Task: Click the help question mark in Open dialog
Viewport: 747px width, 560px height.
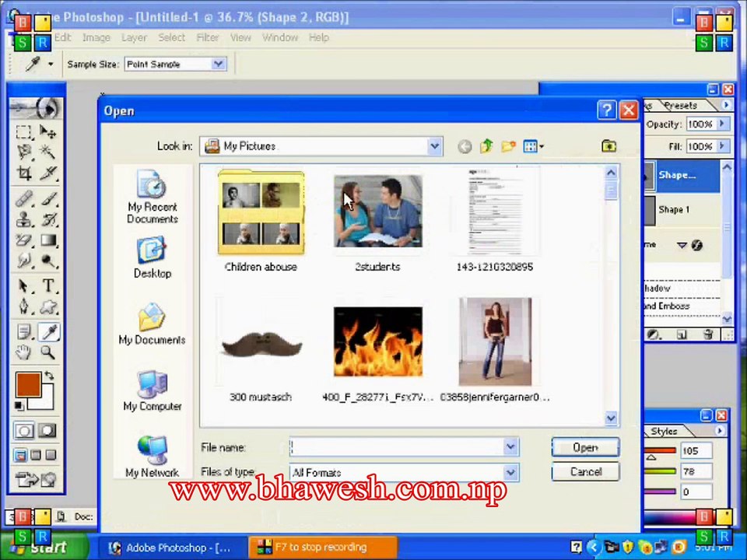Action: click(606, 110)
